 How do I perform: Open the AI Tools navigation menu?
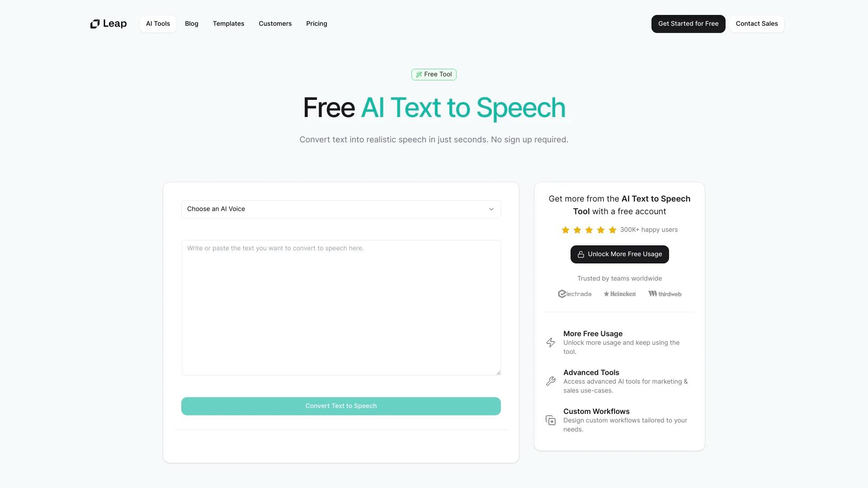(157, 24)
